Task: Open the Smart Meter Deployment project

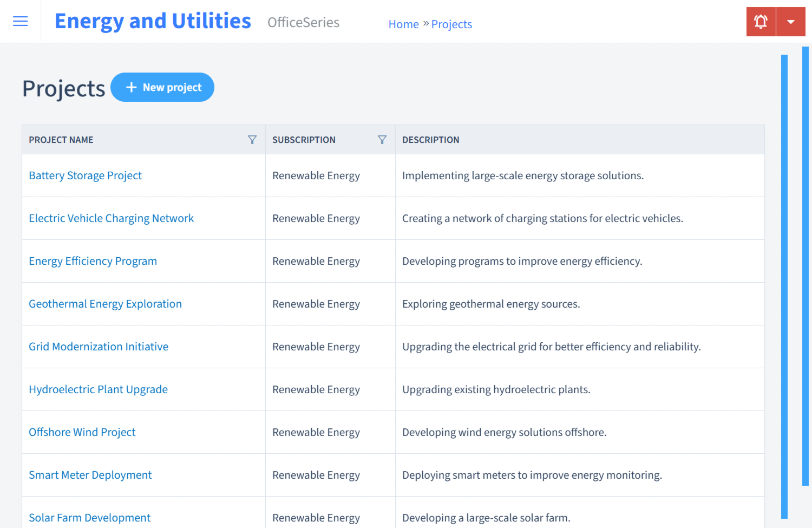Action: [x=90, y=475]
